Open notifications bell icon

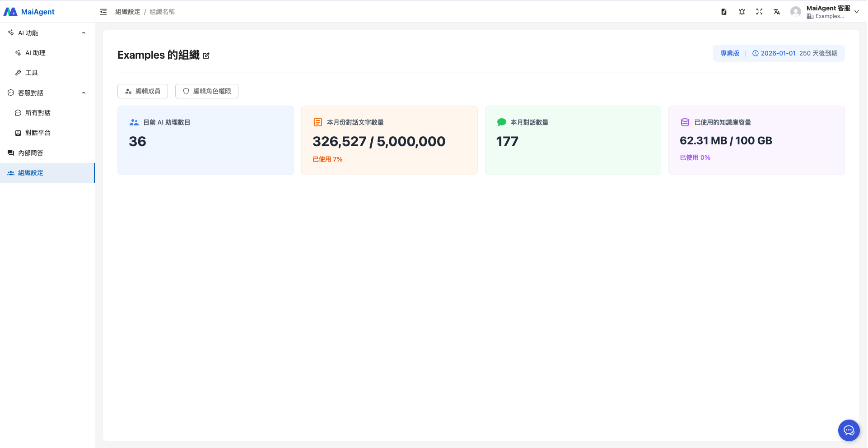tap(742, 12)
